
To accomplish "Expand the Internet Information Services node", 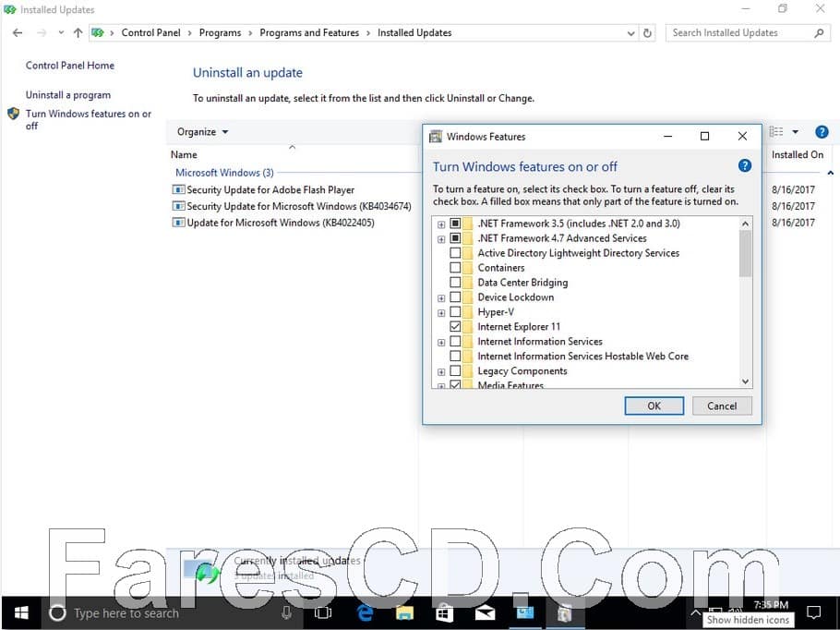I will pos(441,342).
